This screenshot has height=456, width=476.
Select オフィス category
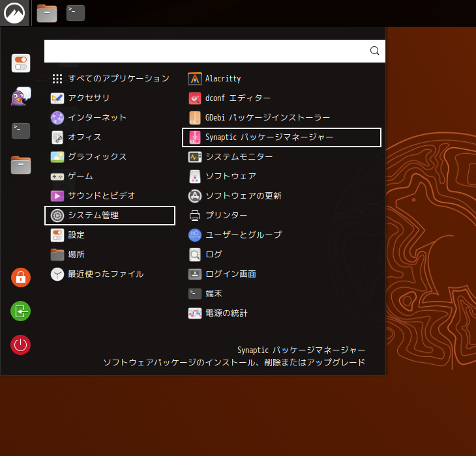(110, 137)
